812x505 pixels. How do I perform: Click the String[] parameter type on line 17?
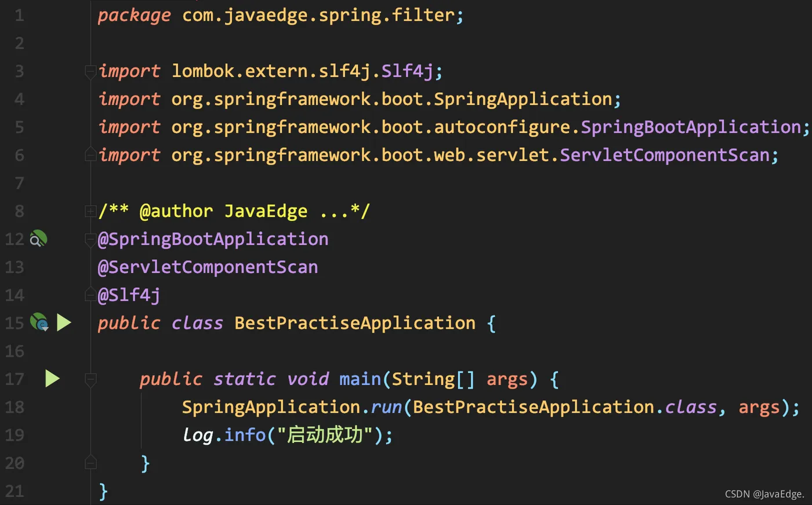click(x=434, y=379)
